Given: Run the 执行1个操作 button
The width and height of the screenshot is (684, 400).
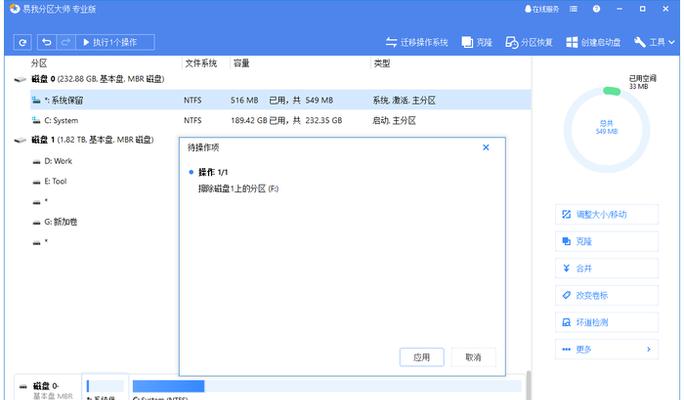Looking at the screenshot, I should 115,42.
